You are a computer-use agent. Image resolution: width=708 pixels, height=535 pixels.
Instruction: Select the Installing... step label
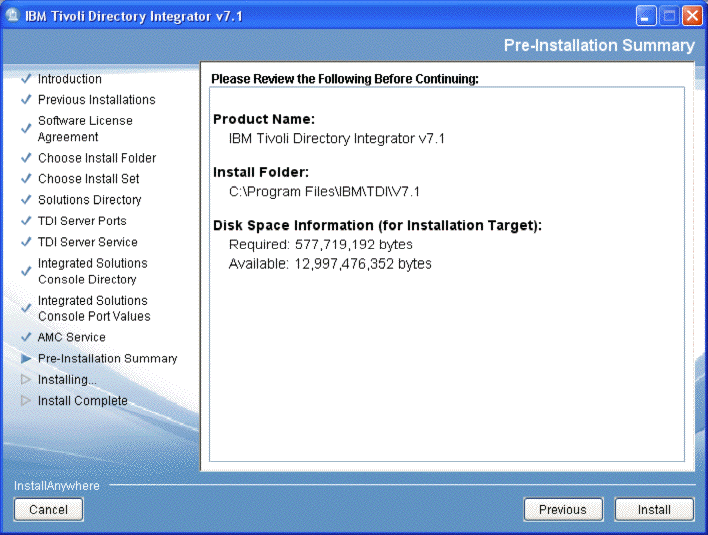pos(67,380)
